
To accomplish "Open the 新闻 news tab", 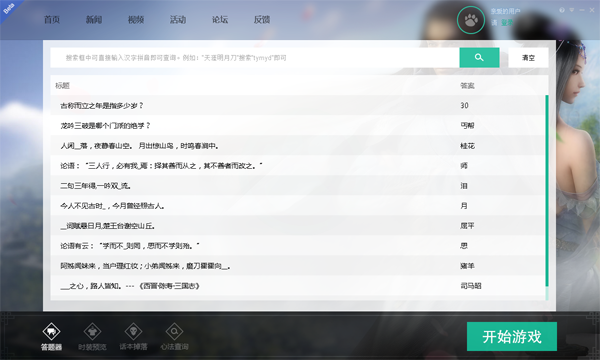I will pyautogui.click(x=94, y=20).
